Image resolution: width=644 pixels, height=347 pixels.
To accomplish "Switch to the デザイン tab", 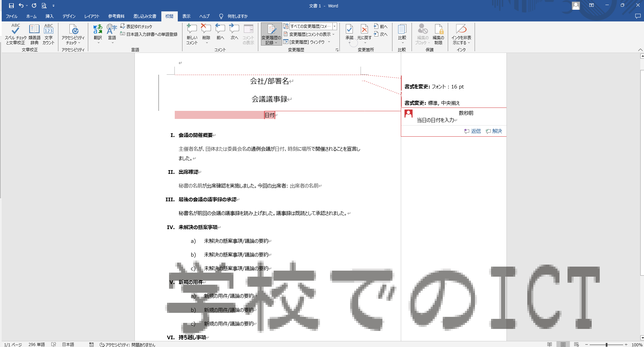I will [69, 16].
